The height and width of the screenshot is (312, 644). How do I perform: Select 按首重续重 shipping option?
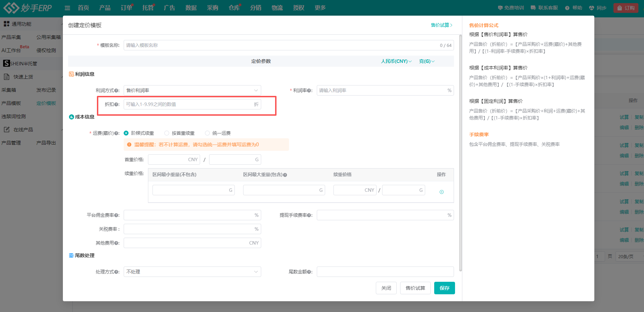167,133
